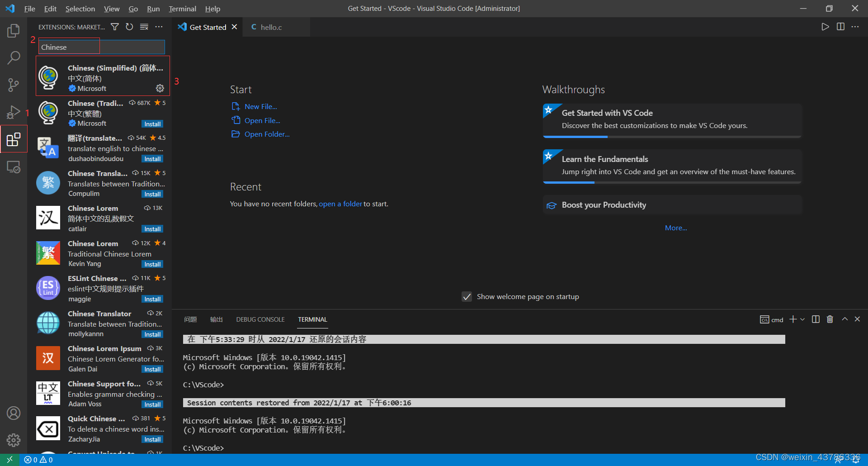
Task: Focus the extensions search box containing Chinese
Action: pyautogui.click(x=102, y=47)
